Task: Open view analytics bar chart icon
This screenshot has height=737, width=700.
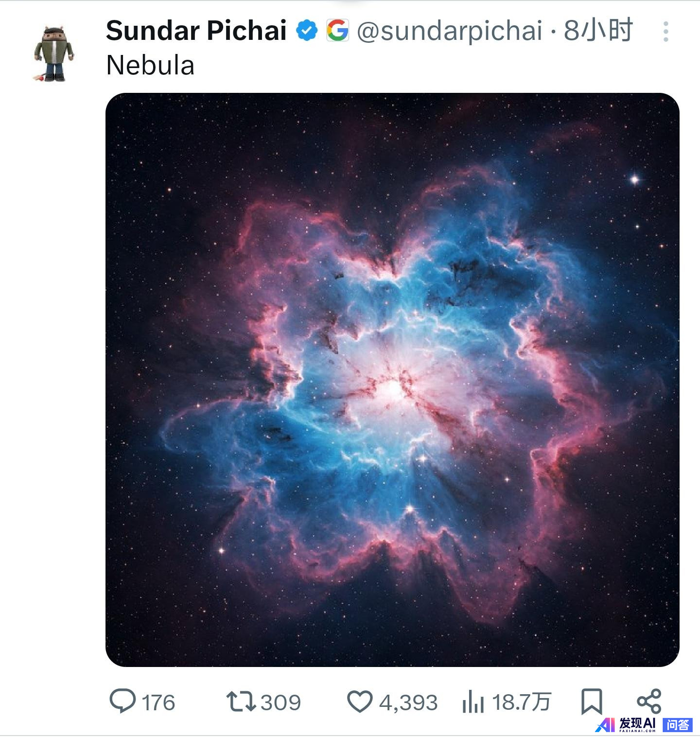Action: (473, 702)
